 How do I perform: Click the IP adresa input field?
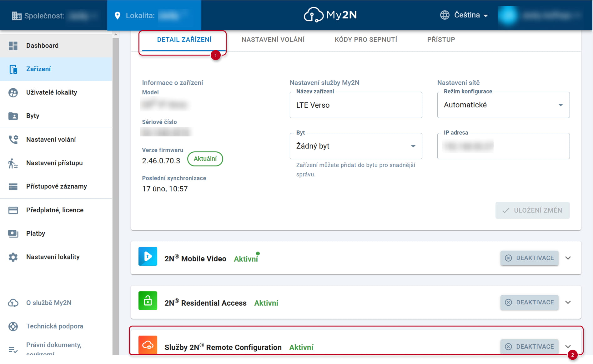pos(503,146)
